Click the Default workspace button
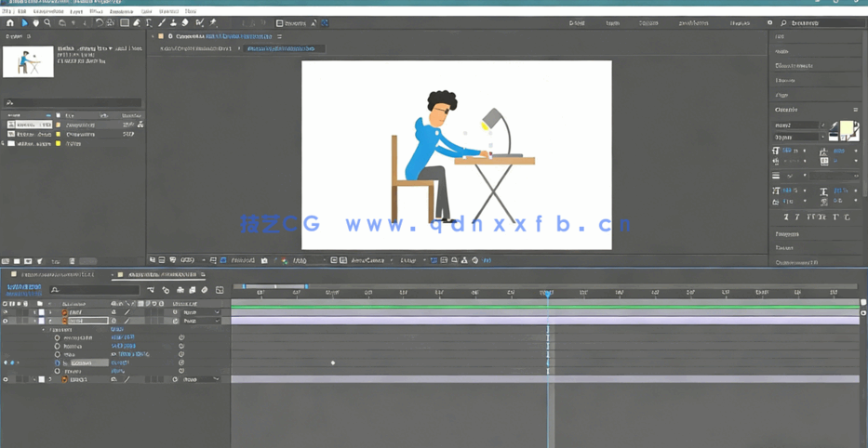 (577, 23)
